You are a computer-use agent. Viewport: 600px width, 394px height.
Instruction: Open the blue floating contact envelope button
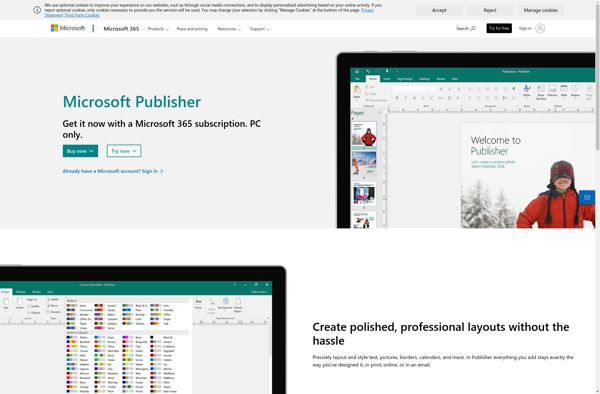(587, 197)
